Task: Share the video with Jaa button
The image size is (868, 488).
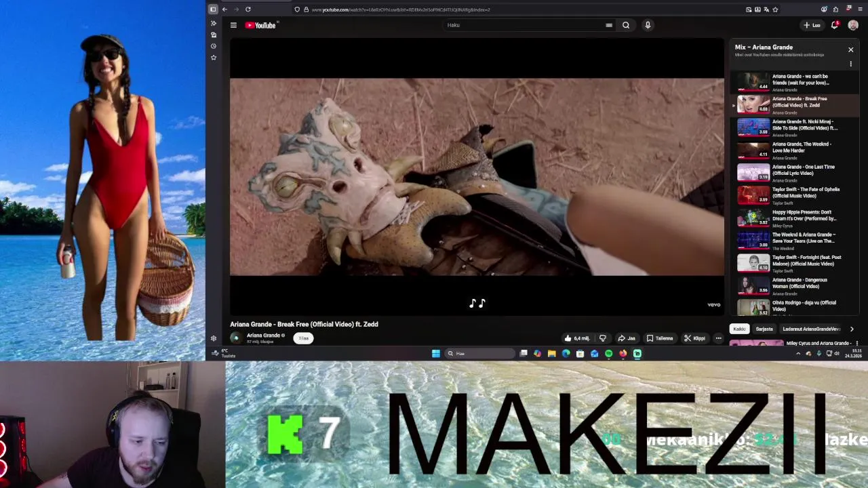Action: pyautogui.click(x=626, y=338)
